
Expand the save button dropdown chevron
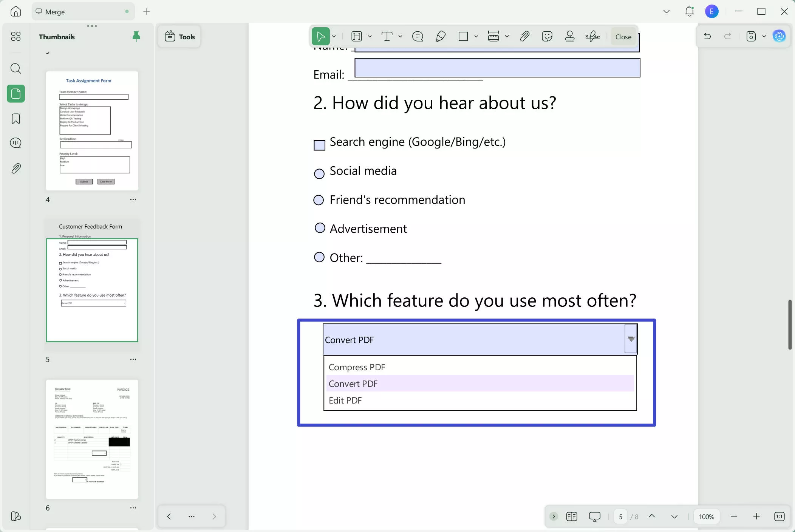point(764,36)
